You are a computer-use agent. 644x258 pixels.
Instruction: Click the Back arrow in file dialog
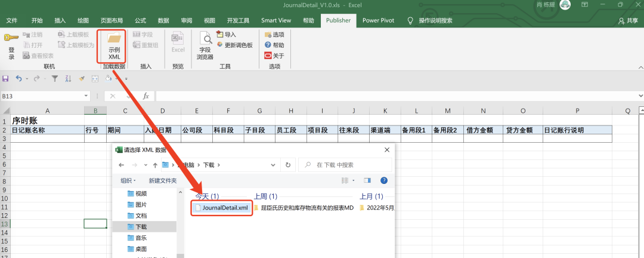[121, 165]
